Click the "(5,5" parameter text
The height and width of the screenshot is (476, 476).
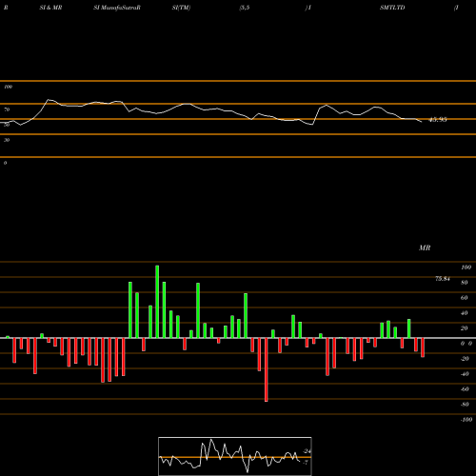pyautogui.click(x=245, y=8)
